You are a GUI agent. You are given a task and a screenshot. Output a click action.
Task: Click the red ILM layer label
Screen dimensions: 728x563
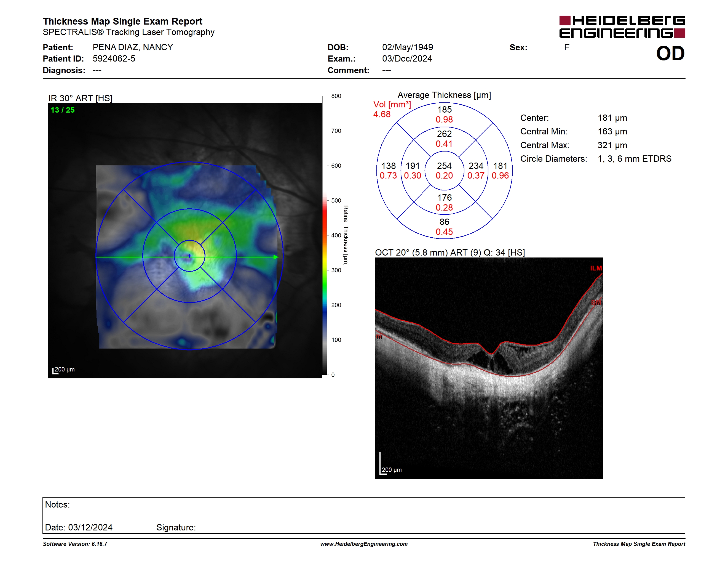click(596, 268)
